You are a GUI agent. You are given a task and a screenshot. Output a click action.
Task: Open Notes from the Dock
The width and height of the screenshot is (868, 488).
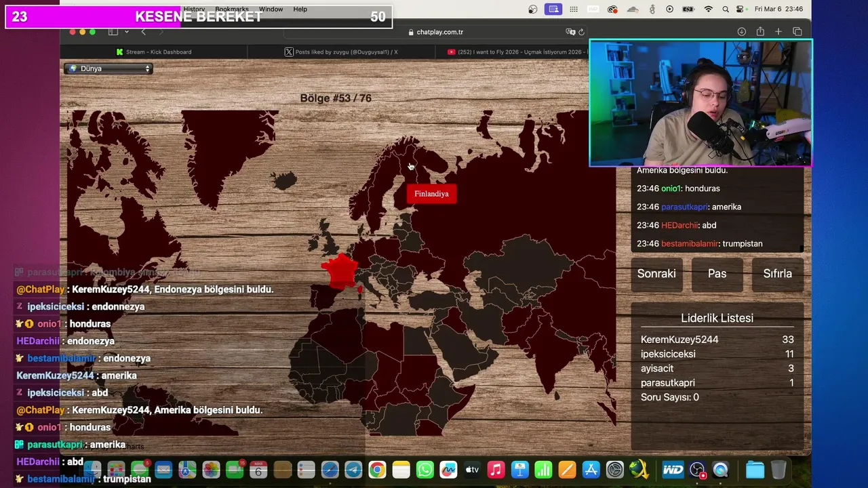(x=401, y=470)
